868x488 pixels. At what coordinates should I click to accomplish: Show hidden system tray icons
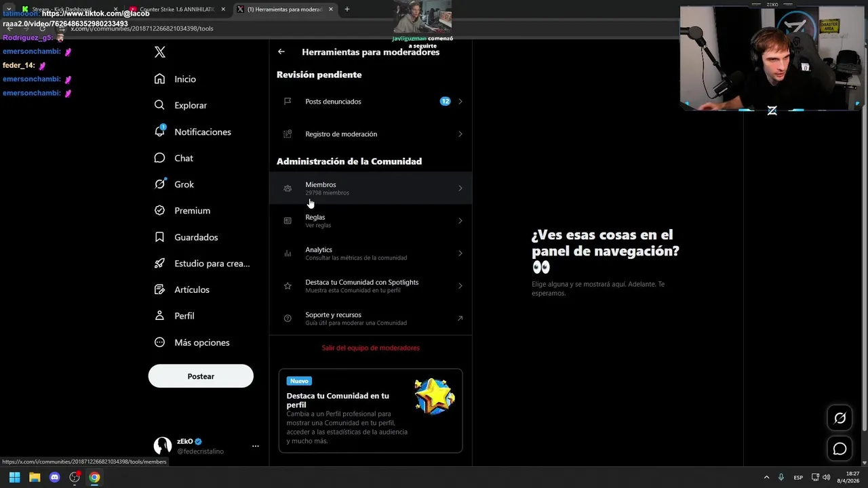[767, 477]
